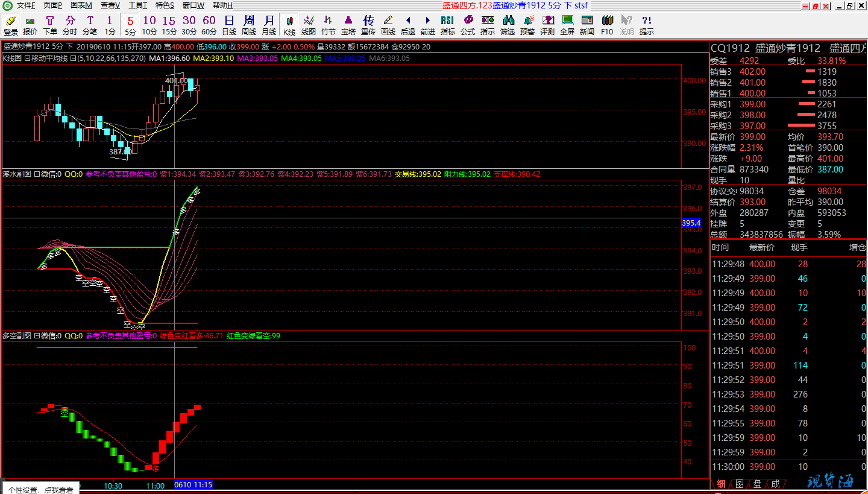Open the 页面 Page menu
This screenshot has height=494, width=868.
click(52, 5)
